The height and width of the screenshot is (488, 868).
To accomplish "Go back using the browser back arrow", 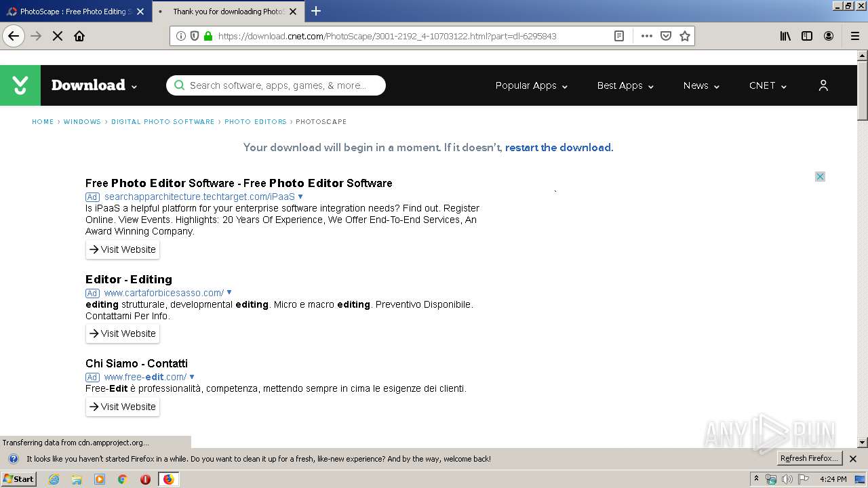I will click(14, 36).
